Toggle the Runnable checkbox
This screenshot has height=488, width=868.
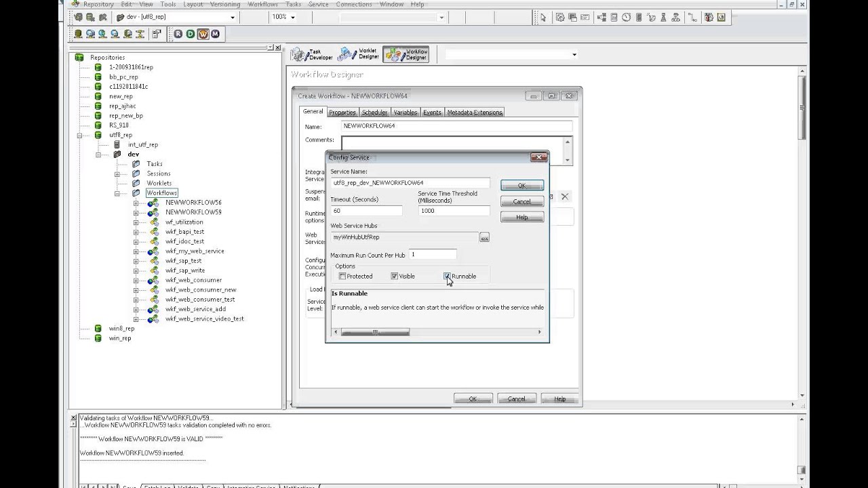pos(447,276)
